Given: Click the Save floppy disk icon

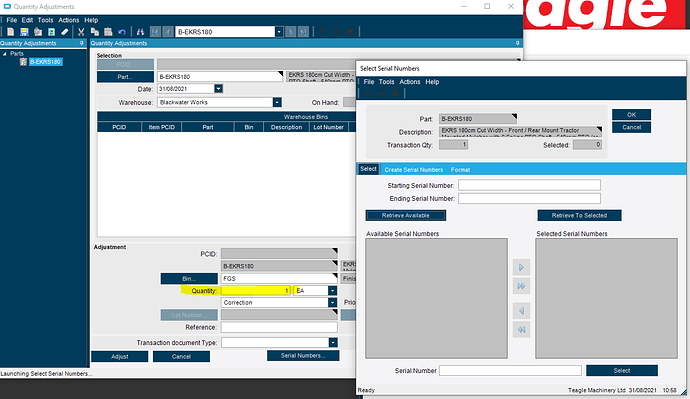Looking at the screenshot, I should [x=24, y=32].
